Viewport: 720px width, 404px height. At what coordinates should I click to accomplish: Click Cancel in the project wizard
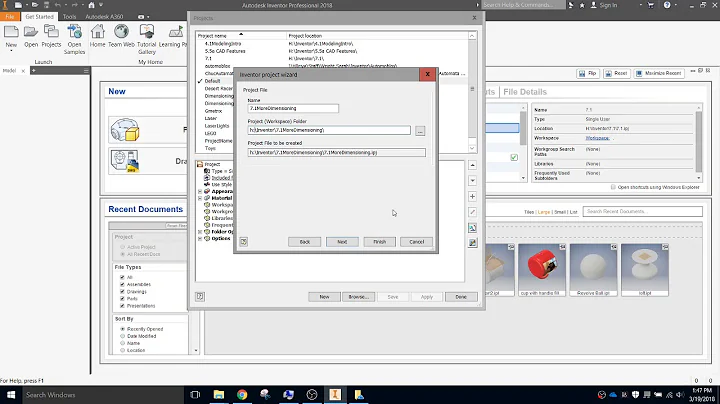click(416, 241)
